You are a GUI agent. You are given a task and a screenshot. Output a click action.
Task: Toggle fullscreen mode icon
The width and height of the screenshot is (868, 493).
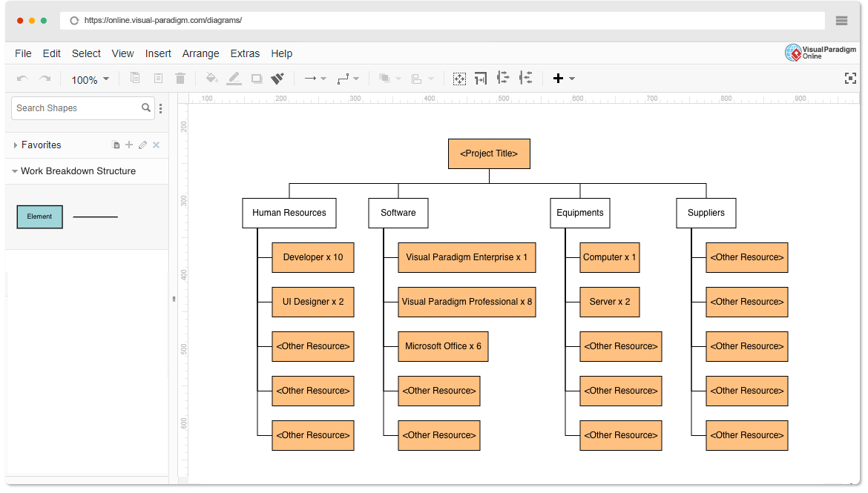click(850, 79)
